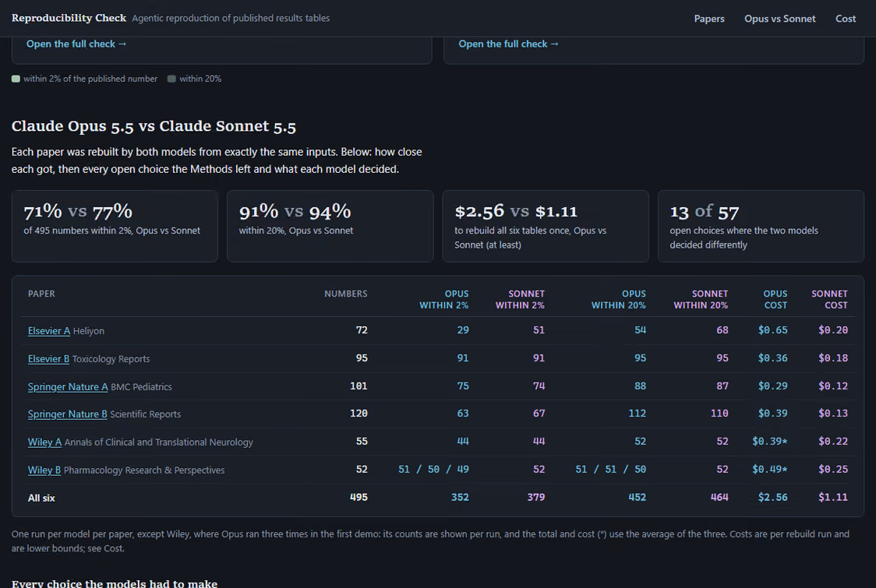
Task: Open the Elsevier A paper link
Action: click(x=49, y=330)
